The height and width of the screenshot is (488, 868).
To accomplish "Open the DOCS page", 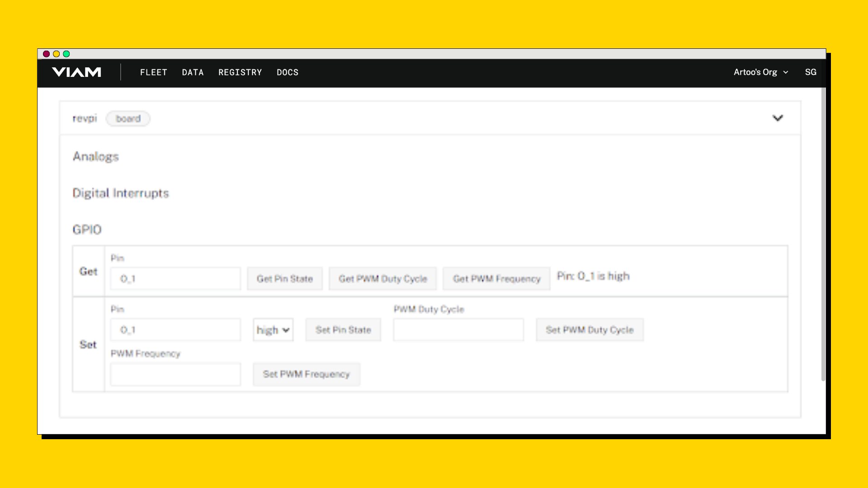I will [x=288, y=72].
